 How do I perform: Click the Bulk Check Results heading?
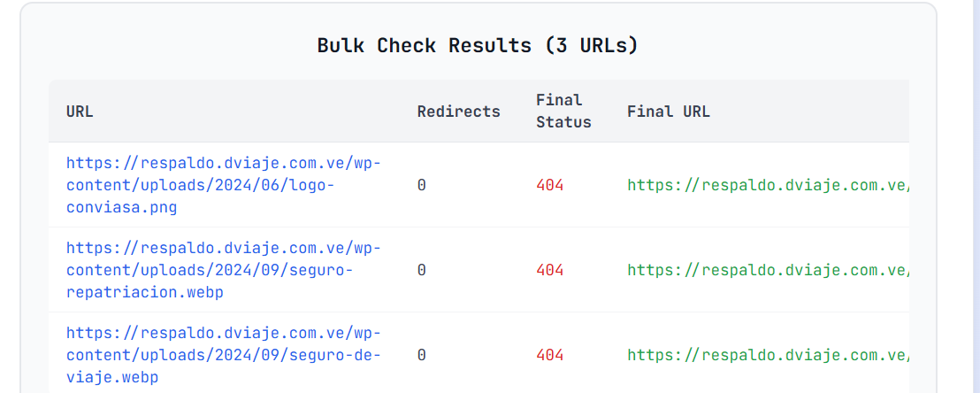click(478, 45)
